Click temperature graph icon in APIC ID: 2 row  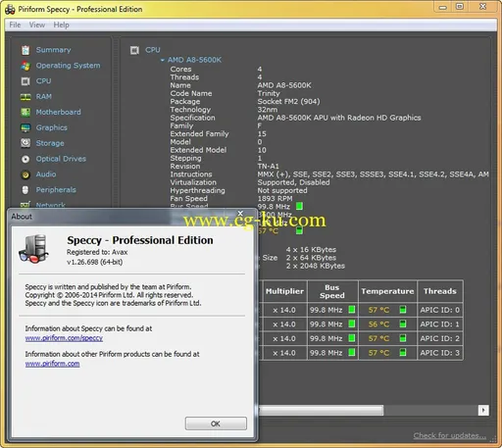pos(403,338)
